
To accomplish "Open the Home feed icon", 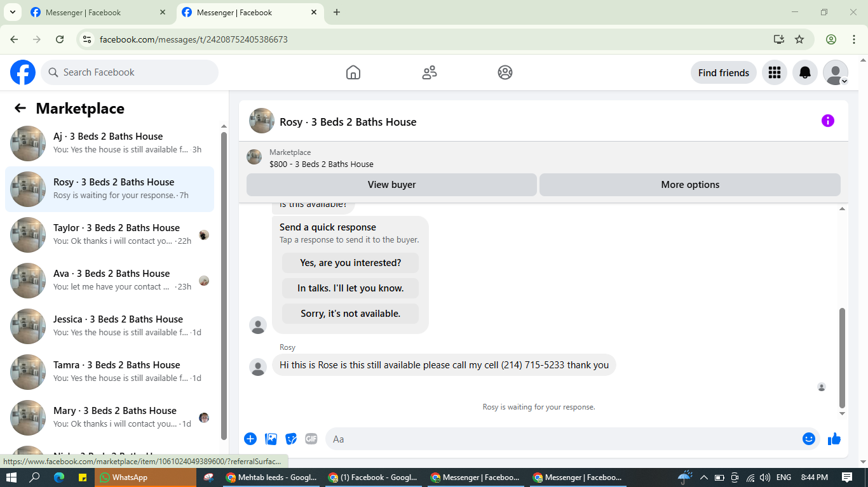I will click(x=353, y=72).
